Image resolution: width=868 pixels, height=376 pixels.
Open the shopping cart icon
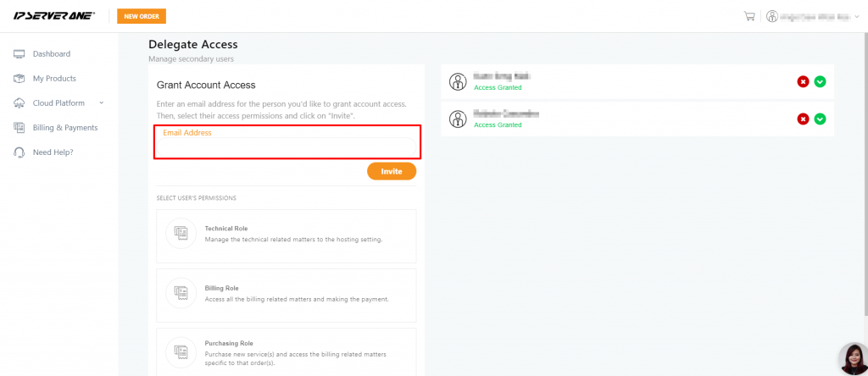pyautogui.click(x=749, y=17)
